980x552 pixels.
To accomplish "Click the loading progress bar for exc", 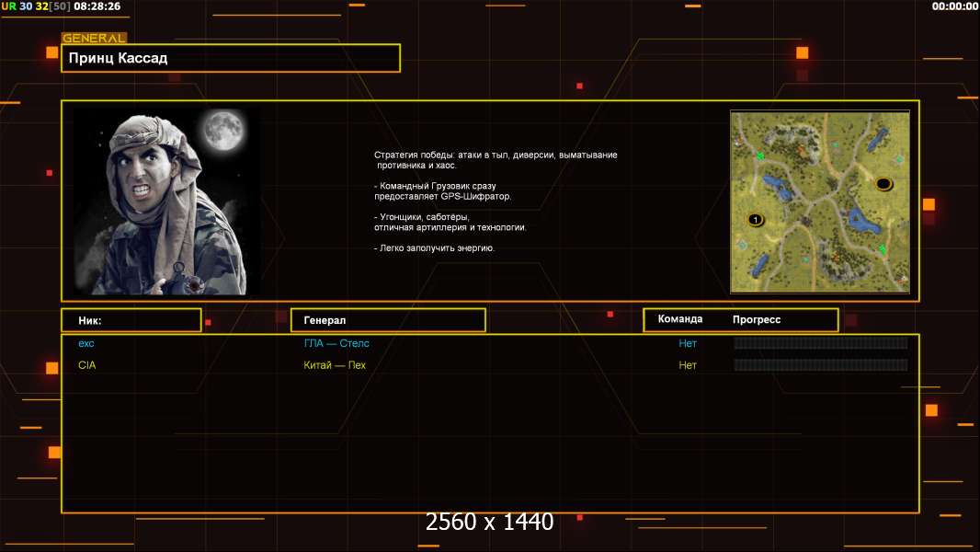I will pos(821,343).
